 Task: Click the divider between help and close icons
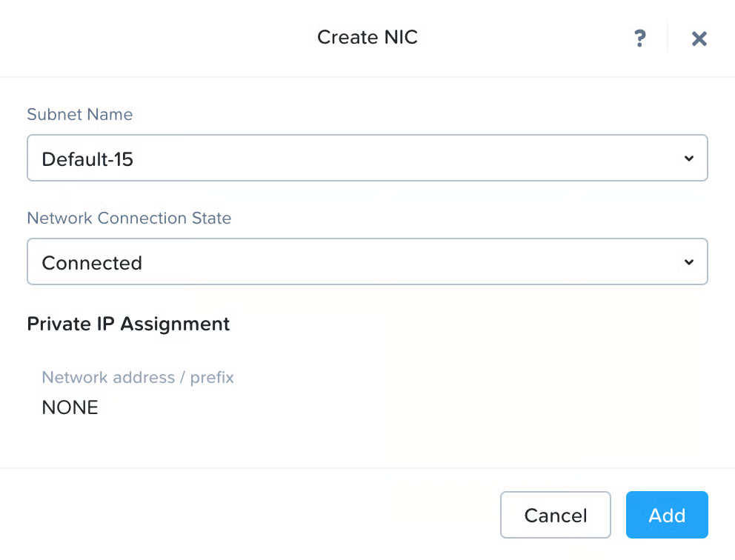coord(668,38)
